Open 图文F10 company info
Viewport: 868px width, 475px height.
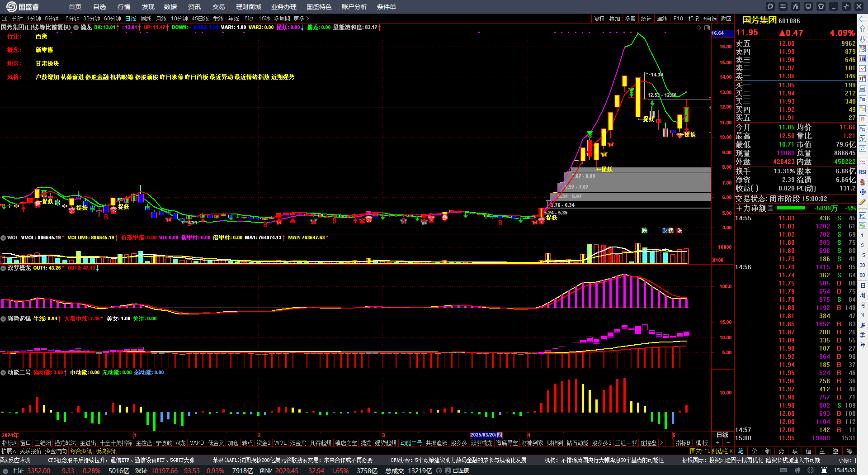tap(700, 451)
